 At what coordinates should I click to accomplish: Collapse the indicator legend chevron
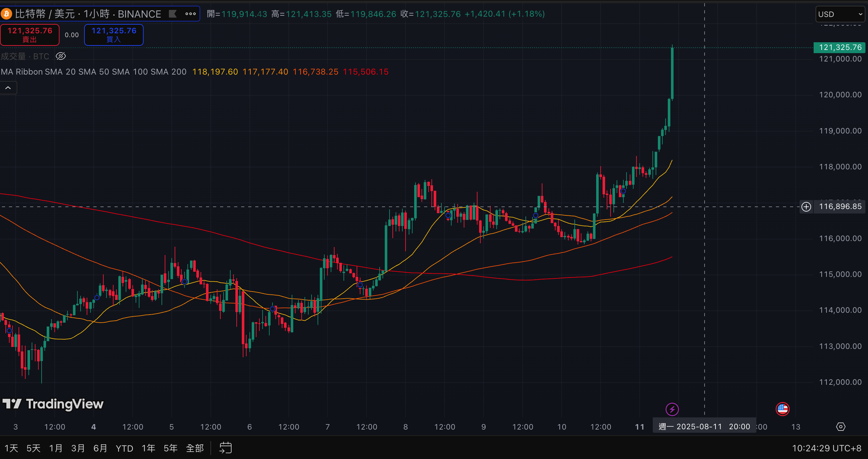[x=8, y=88]
